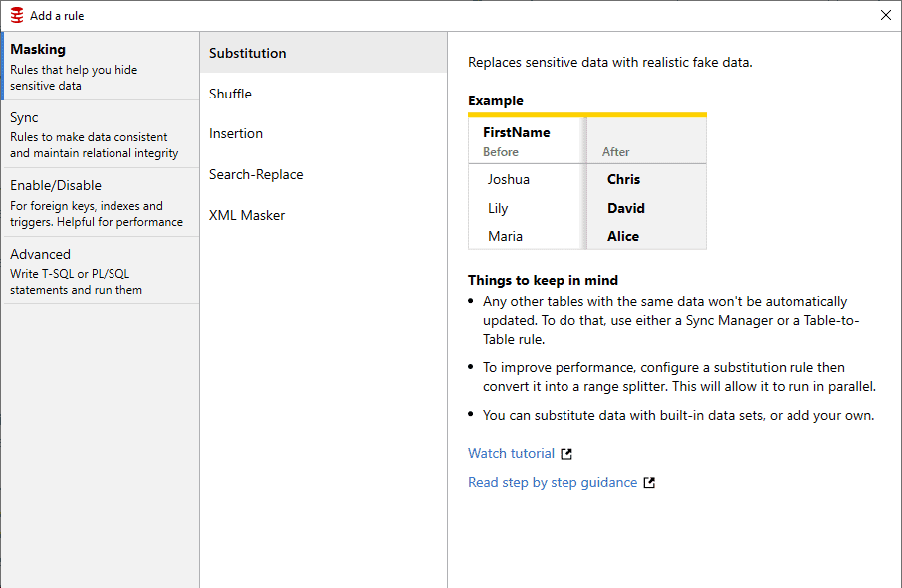Click the yellow bar above example table

[586, 115]
